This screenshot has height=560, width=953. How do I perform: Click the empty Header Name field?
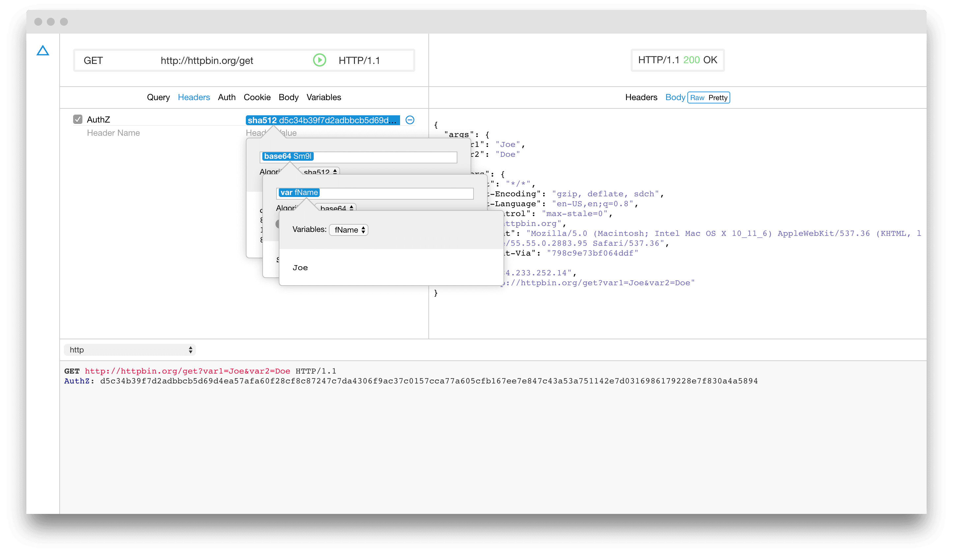[x=113, y=133]
